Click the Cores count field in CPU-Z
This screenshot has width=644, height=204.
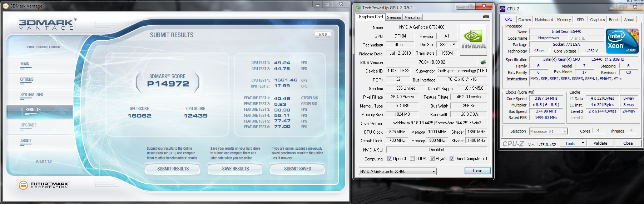tap(598, 131)
